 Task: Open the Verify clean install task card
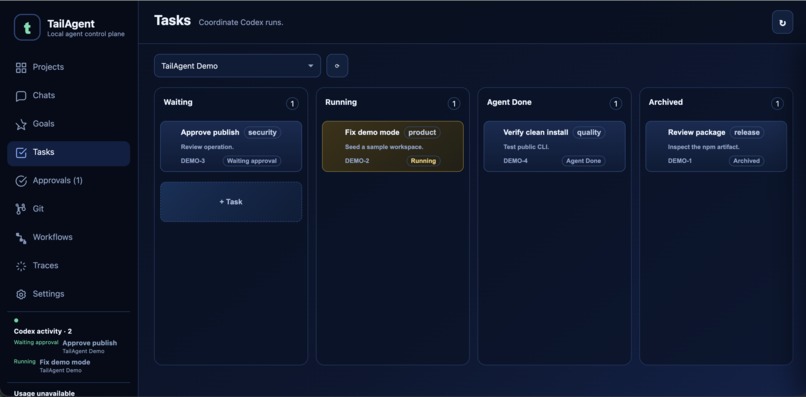click(x=554, y=146)
